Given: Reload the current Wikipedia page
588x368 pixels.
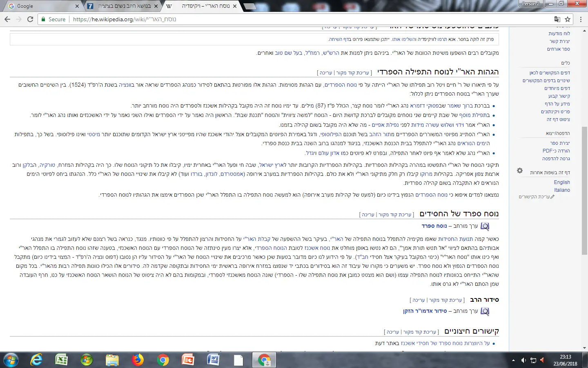Looking at the screenshot, I should click(30, 19).
